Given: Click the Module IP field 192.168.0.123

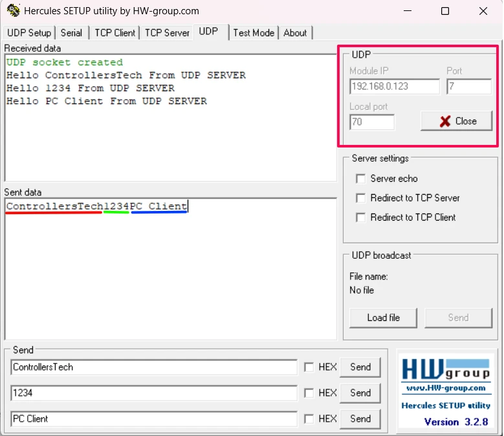Looking at the screenshot, I should pyautogui.click(x=395, y=87).
